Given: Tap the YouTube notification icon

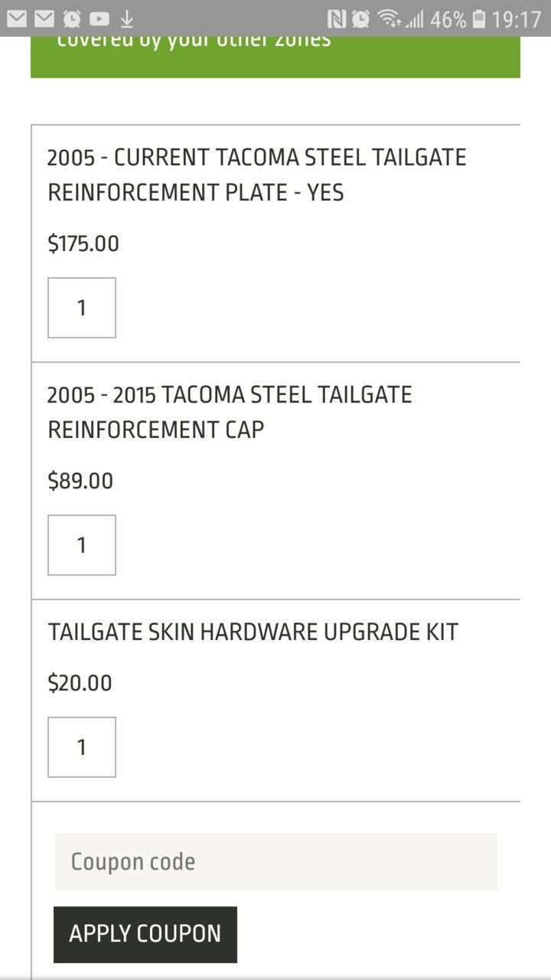Looking at the screenshot, I should pyautogui.click(x=99, y=18).
